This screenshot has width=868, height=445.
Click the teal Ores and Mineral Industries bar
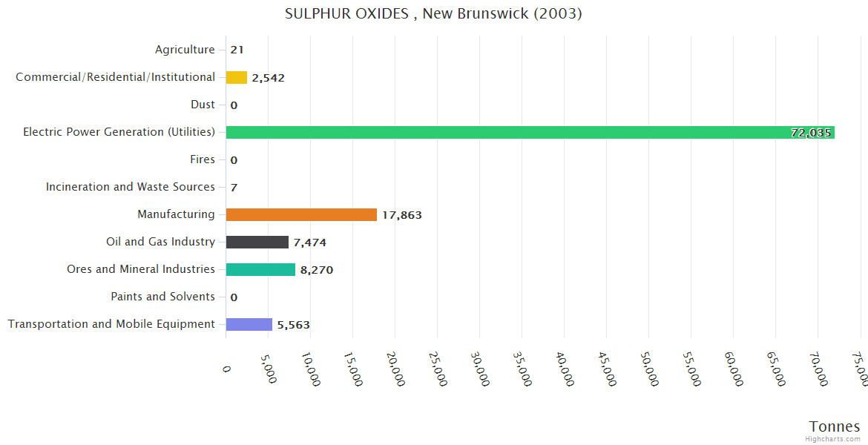[260, 269]
